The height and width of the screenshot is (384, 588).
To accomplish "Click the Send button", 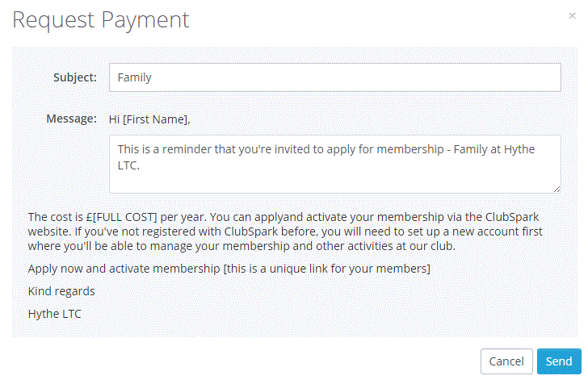I will (x=558, y=361).
